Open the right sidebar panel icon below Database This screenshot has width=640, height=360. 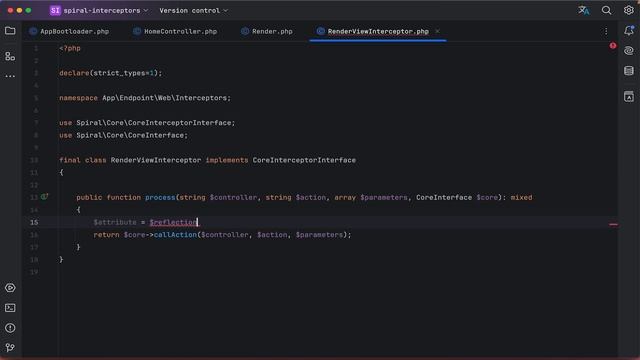(x=629, y=97)
